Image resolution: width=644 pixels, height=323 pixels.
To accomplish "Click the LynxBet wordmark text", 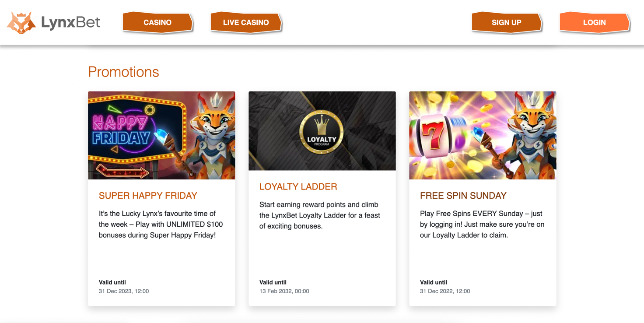I will tap(71, 22).
